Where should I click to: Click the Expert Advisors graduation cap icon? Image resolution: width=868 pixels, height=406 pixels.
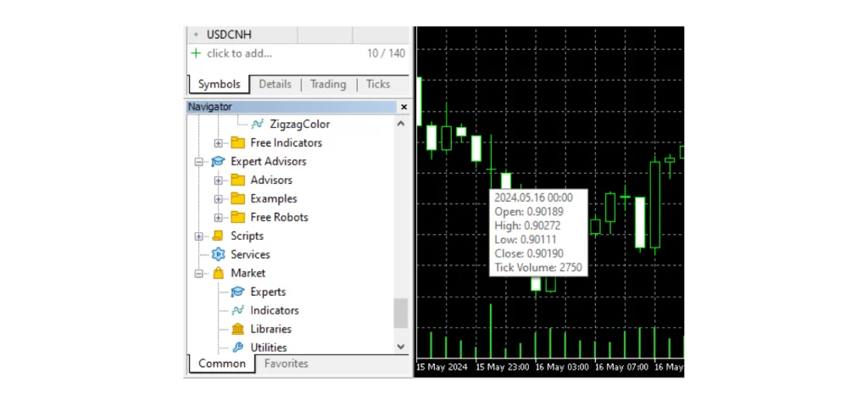(218, 162)
